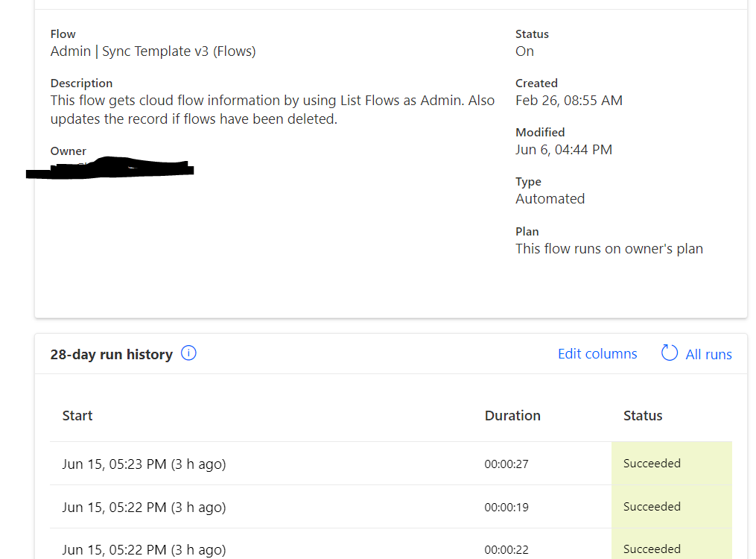
Task: Sort runs by the Status column header
Action: (x=642, y=415)
